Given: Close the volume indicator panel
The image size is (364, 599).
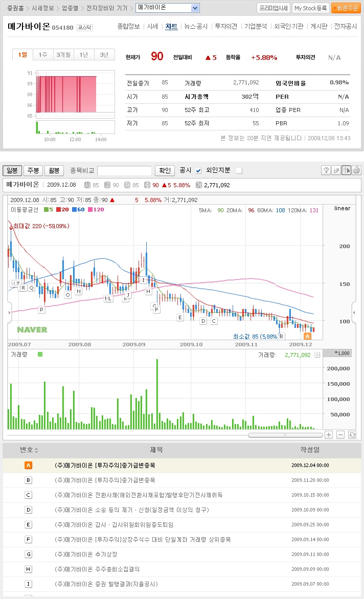Looking at the screenshot, I should point(317,355).
